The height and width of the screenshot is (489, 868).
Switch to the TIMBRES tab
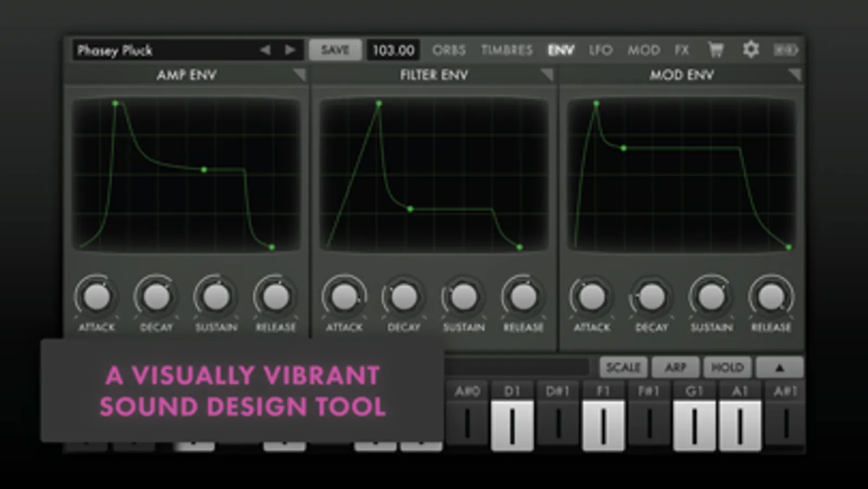click(506, 50)
